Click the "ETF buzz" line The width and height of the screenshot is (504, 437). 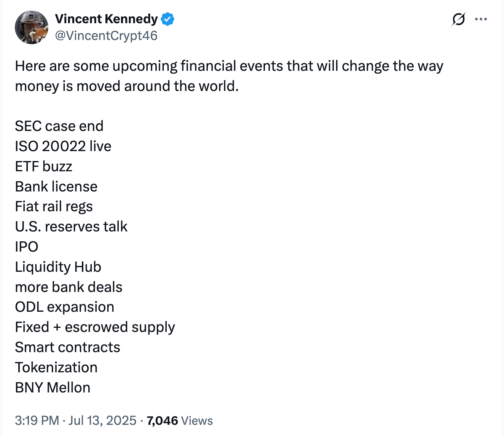[x=43, y=166]
